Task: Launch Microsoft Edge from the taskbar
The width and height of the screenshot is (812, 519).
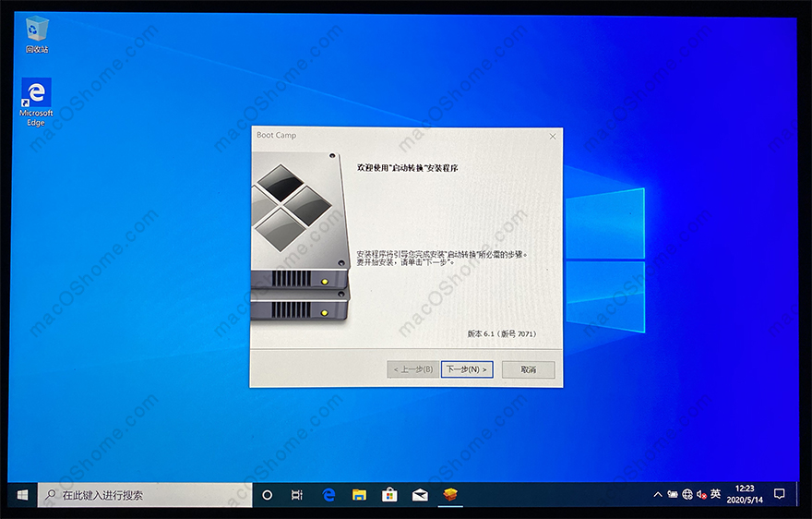Action: coord(328,495)
